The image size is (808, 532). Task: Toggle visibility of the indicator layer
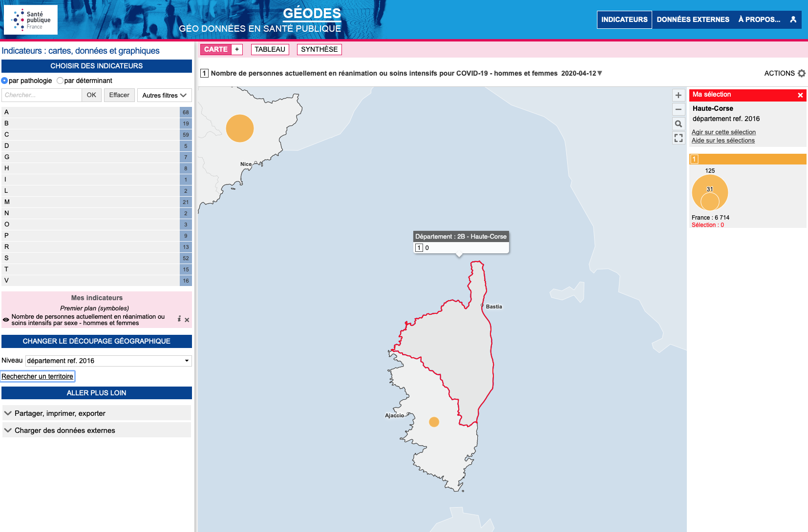click(6, 320)
